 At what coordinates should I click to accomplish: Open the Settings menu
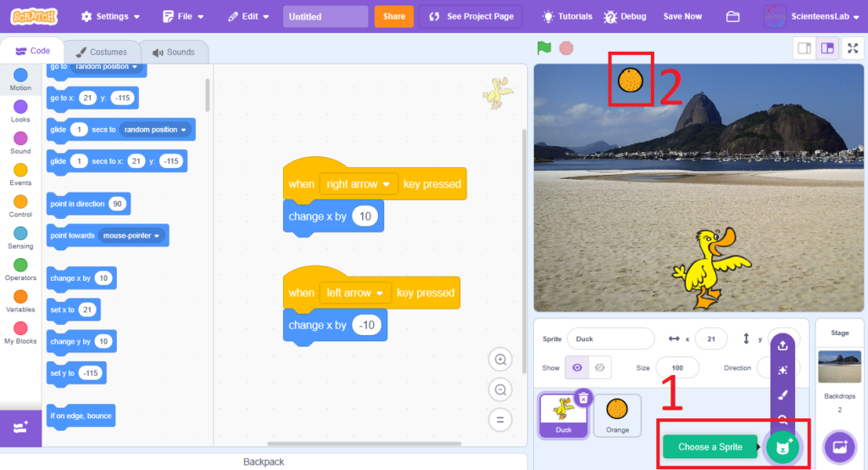click(111, 17)
